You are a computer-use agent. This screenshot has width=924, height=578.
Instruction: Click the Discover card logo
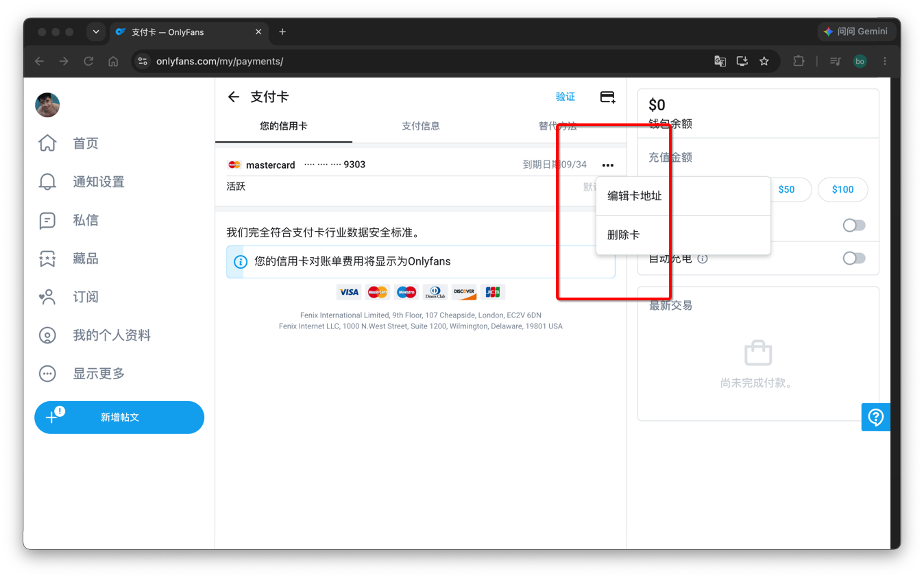(x=464, y=292)
